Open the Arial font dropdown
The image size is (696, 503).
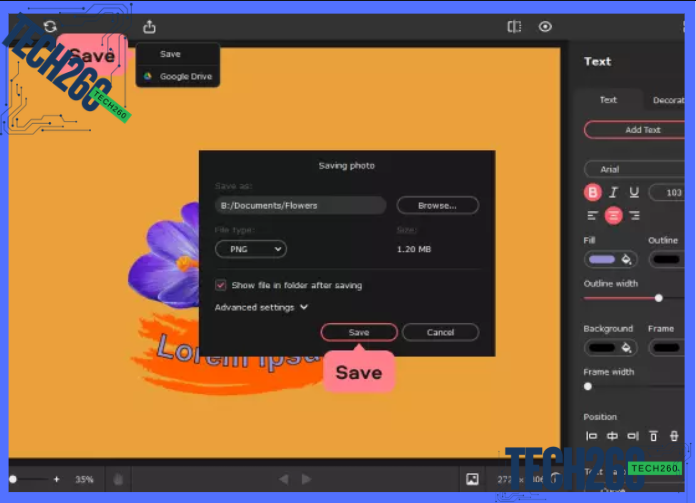click(x=635, y=169)
